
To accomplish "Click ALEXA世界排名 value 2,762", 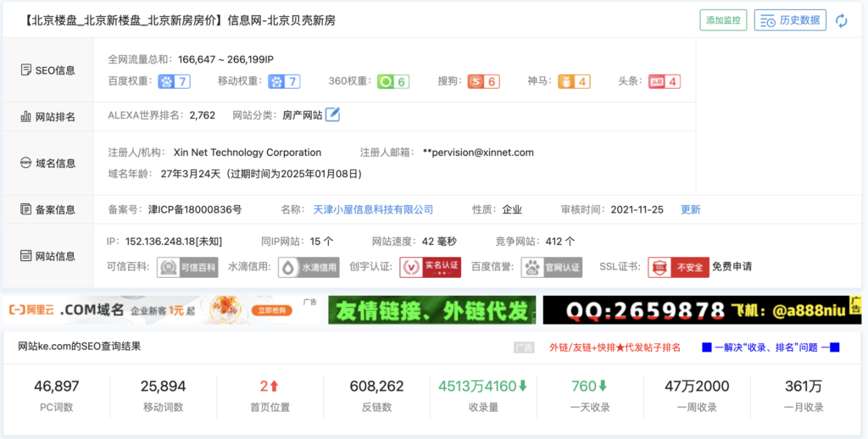I will 202,115.
